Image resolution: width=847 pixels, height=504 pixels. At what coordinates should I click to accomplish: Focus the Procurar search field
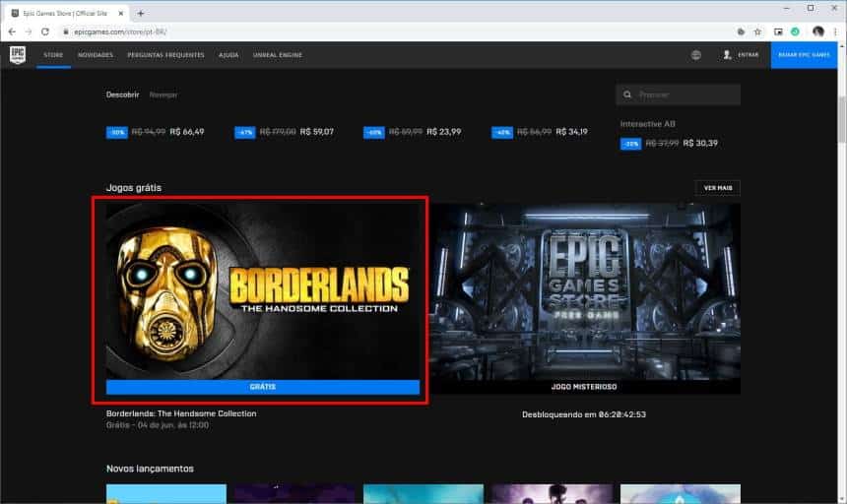pos(678,94)
